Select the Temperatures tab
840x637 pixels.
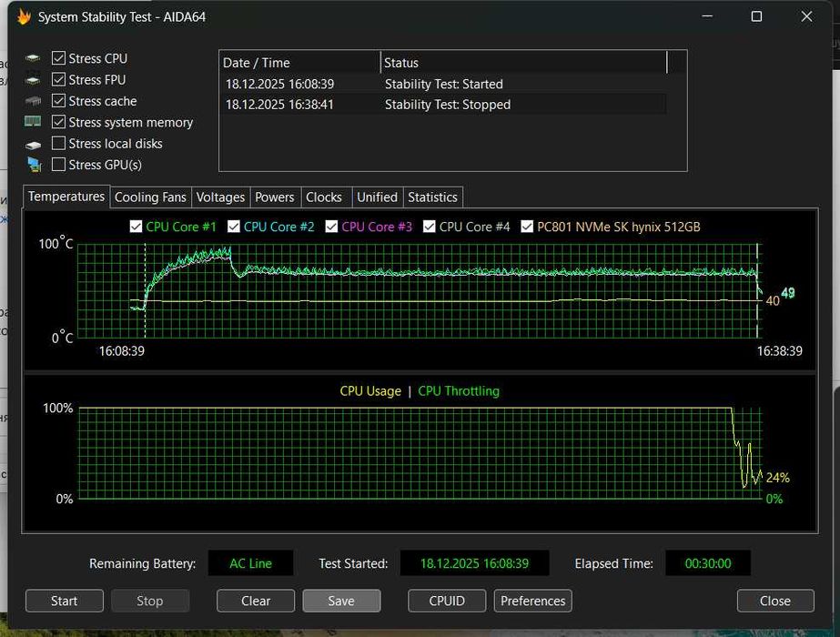tap(66, 197)
